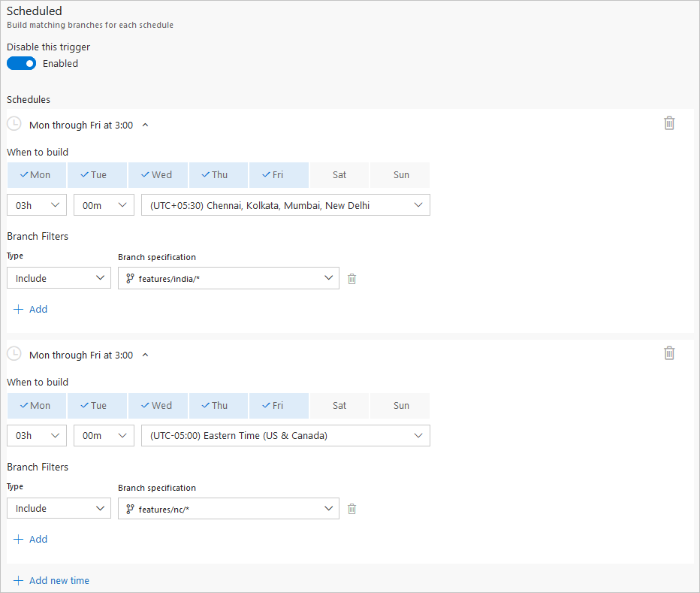Toggle the Enabled switch for this trigger

tap(22, 64)
